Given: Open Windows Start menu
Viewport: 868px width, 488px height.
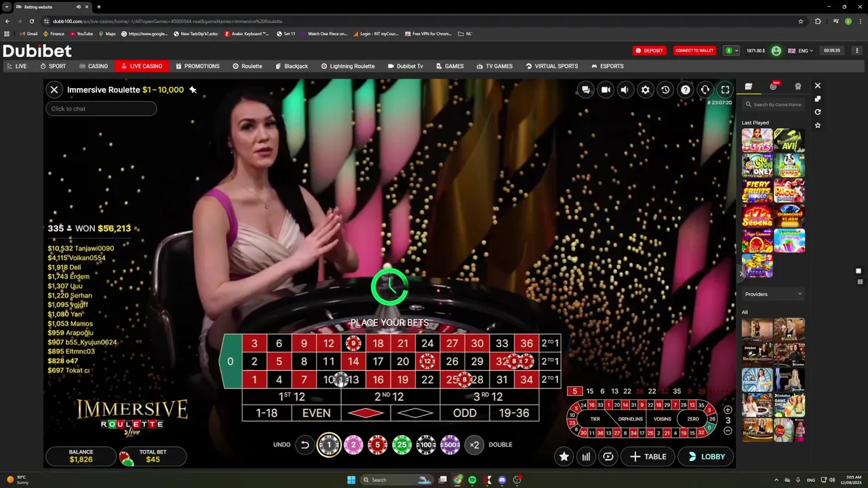Looking at the screenshot, I should (351, 480).
